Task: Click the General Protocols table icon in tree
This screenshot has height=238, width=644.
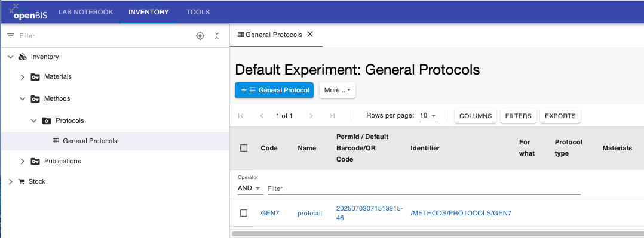Action: coord(56,141)
